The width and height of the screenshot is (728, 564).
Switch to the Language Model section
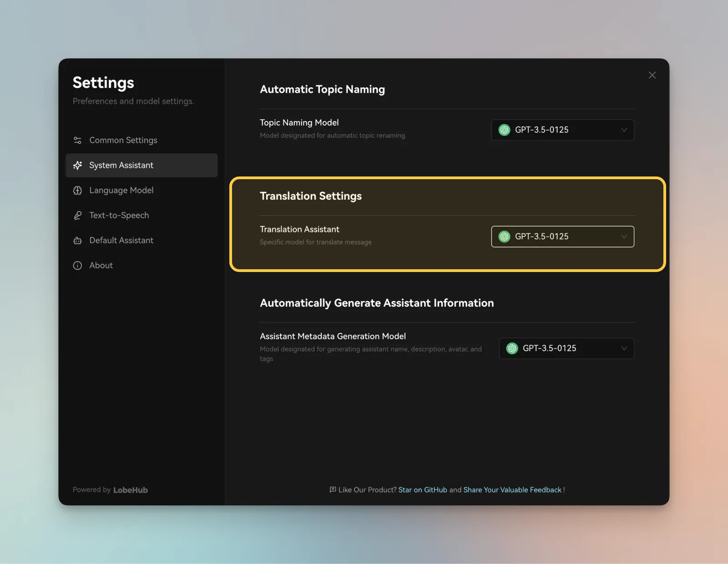click(x=121, y=190)
